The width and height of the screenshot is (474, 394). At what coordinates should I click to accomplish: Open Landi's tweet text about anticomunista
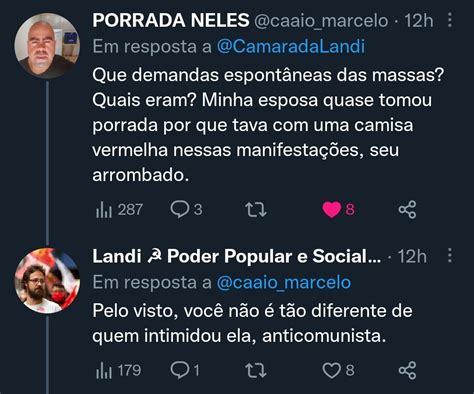252,323
